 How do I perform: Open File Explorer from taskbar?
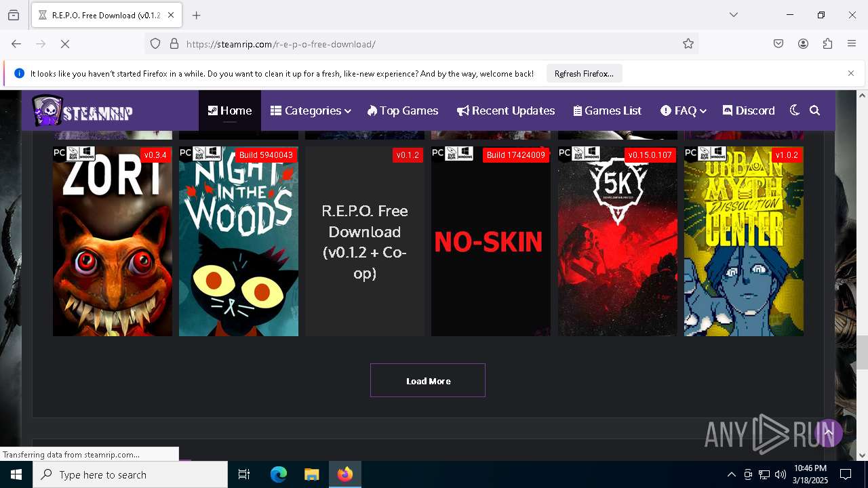coord(311,474)
